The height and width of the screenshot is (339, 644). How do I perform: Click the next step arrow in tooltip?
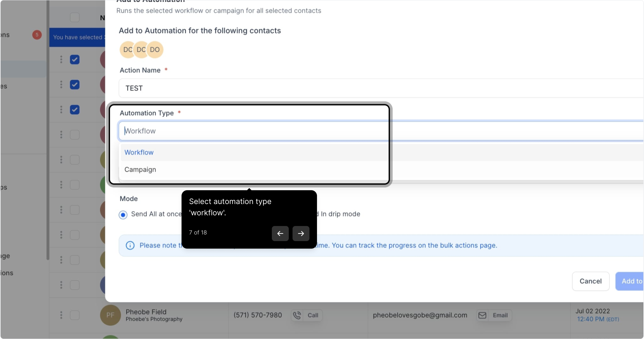tap(301, 234)
